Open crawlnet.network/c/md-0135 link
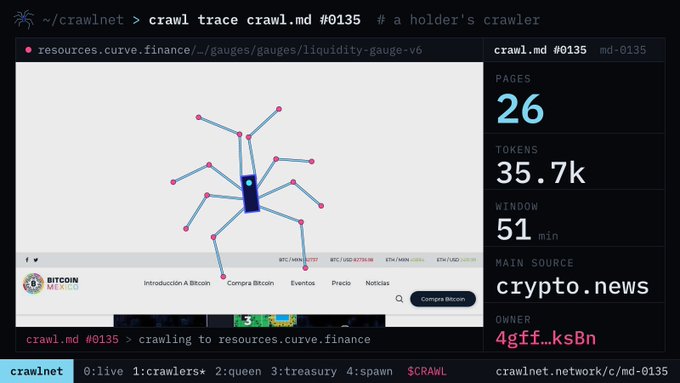The height and width of the screenshot is (383, 680). coord(582,371)
